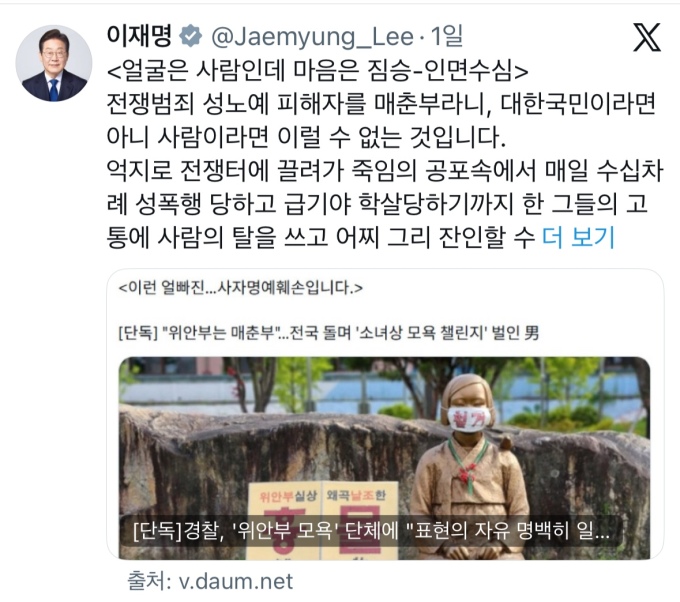Open the 이재명 profile avatar
Screen dimensions: 680x602
click(54, 63)
